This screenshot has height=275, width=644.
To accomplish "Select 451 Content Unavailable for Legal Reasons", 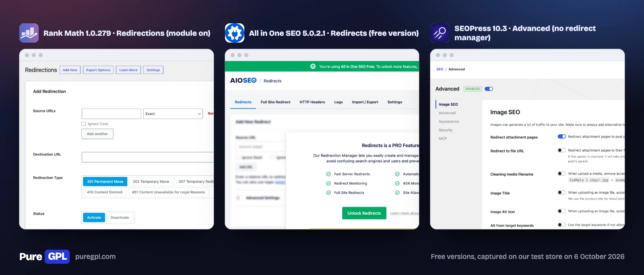I will pyautogui.click(x=168, y=192).
